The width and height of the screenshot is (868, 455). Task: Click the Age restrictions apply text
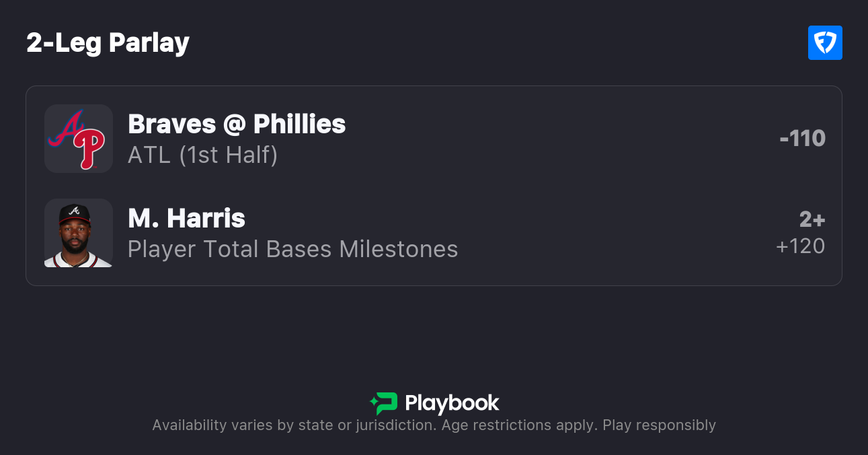(x=519, y=425)
